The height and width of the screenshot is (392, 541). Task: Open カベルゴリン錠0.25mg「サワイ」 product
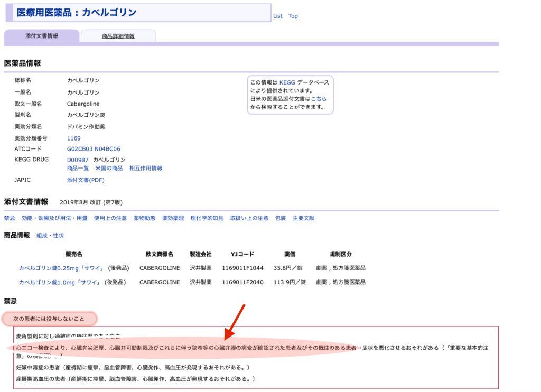click(61, 268)
